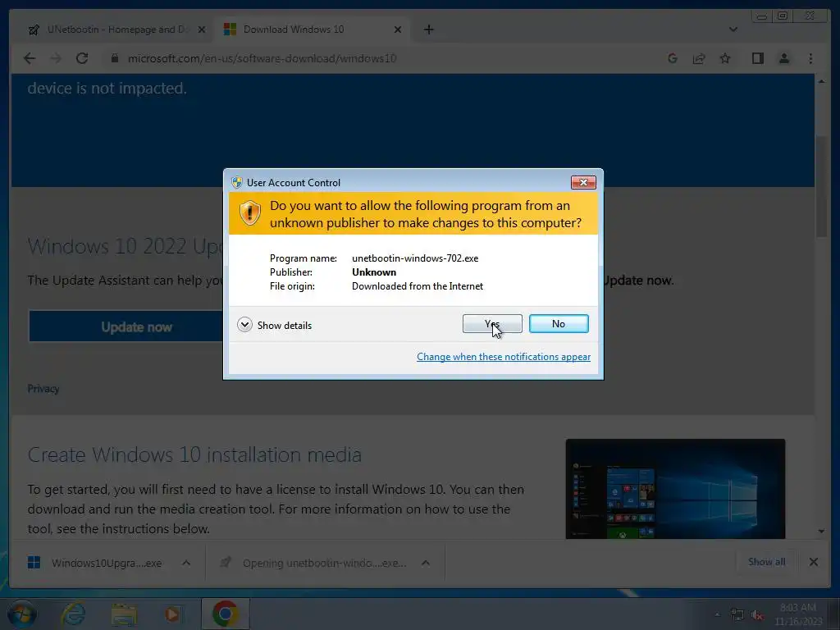Show hidden system tray icons arrow
Image resolution: width=840 pixels, height=630 pixels.
(x=717, y=614)
